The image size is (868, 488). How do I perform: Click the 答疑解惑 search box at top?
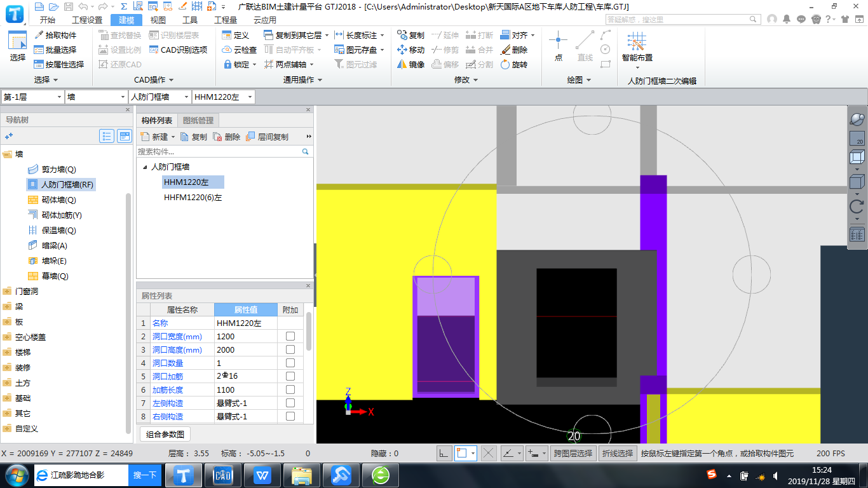coord(682,19)
